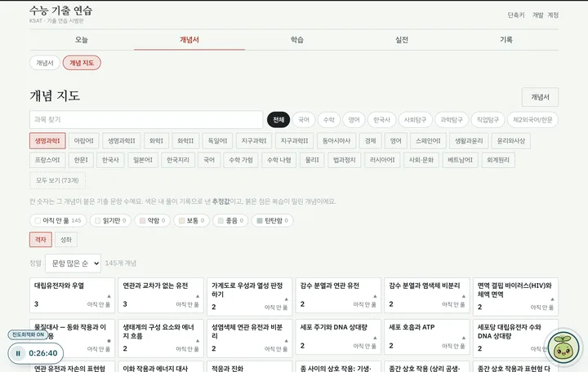
Task: Select the 동아시아사 subject chip
Action: (x=336, y=141)
